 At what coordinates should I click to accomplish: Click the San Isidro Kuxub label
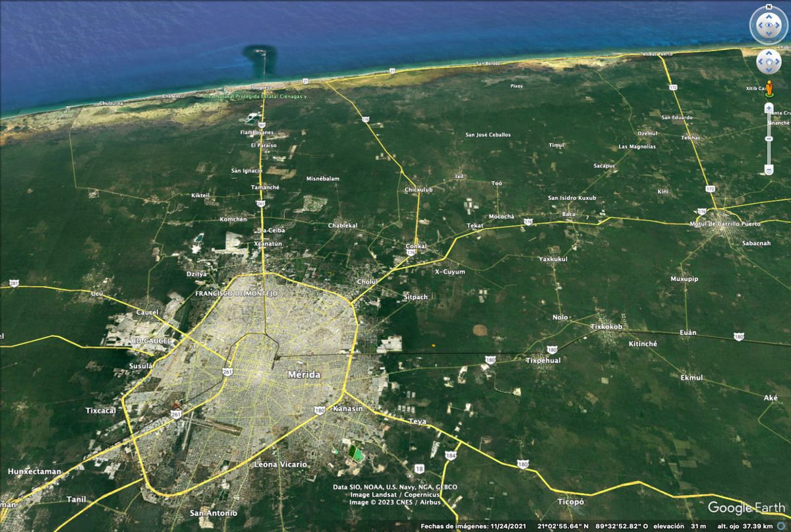pos(572,198)
